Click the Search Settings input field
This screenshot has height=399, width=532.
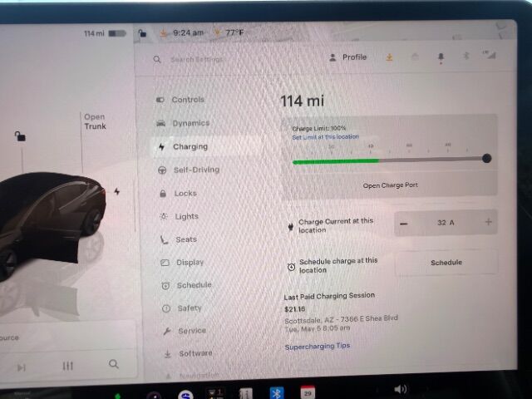[x=197, y=60]
